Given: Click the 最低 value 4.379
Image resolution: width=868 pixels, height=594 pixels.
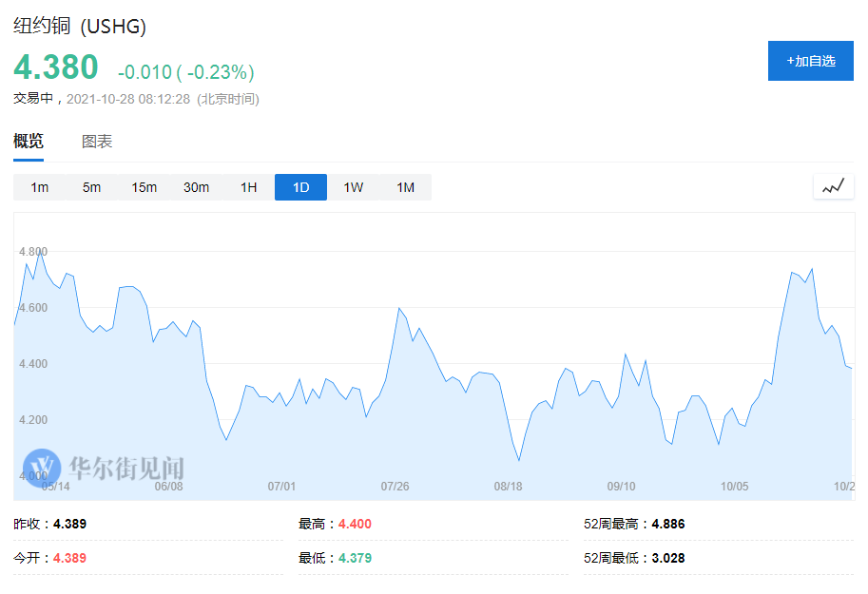Looking at the screenshot, I should click(x=355, y=558).
